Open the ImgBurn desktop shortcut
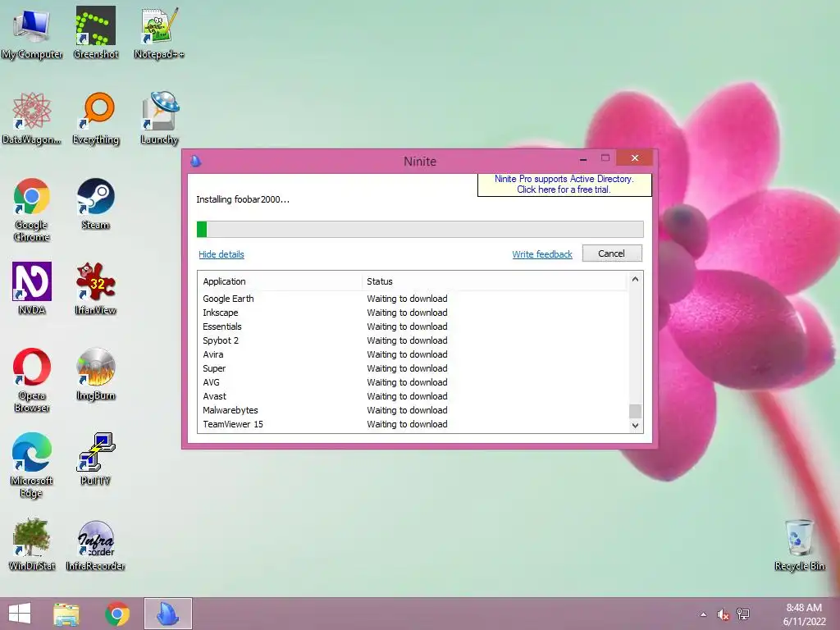The height and width of the screenshot is (630, 840). coord(95,374)
